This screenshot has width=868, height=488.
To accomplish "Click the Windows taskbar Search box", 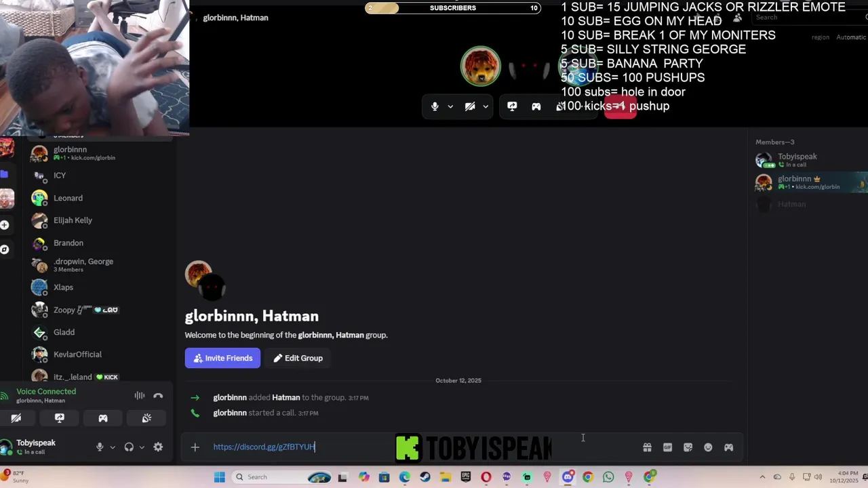I will point(281,477).
